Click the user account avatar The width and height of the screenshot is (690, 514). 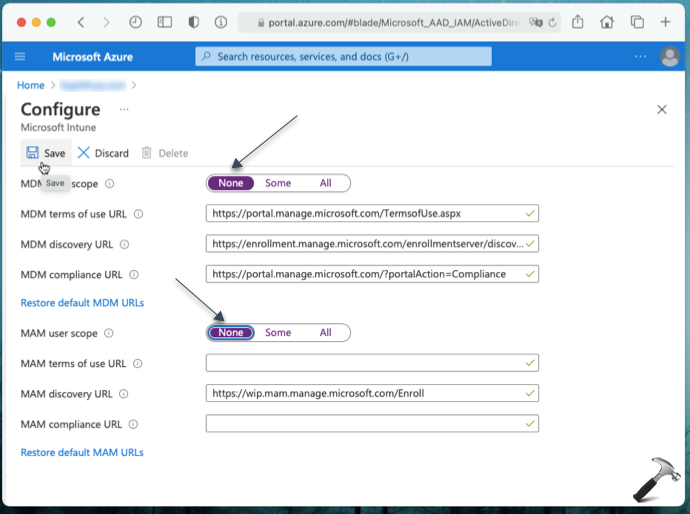click(x=669, y=57)
